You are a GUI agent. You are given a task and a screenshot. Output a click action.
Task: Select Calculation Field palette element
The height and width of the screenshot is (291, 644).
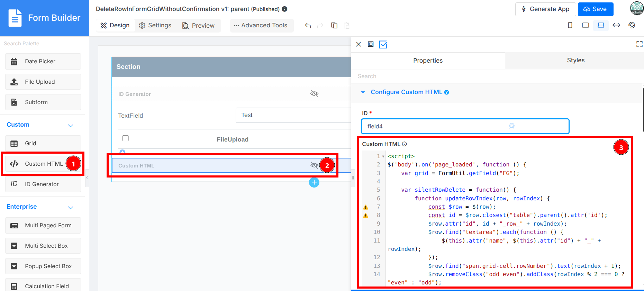43,285
